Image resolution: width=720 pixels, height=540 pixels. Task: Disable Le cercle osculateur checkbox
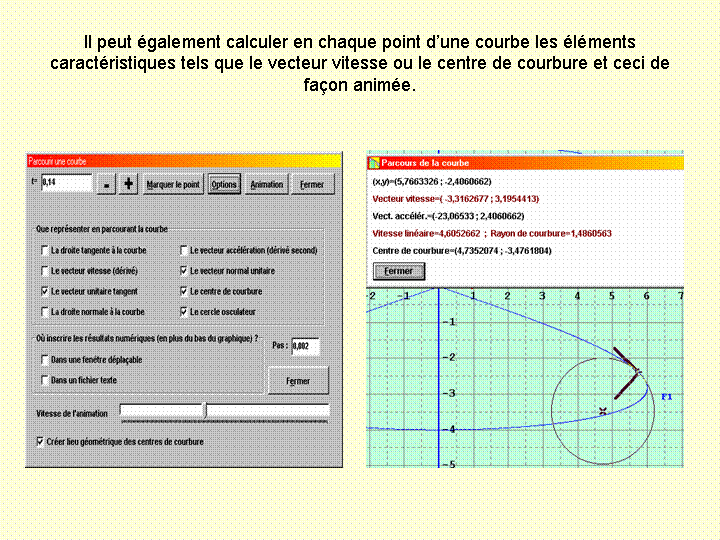coord(182,312)
